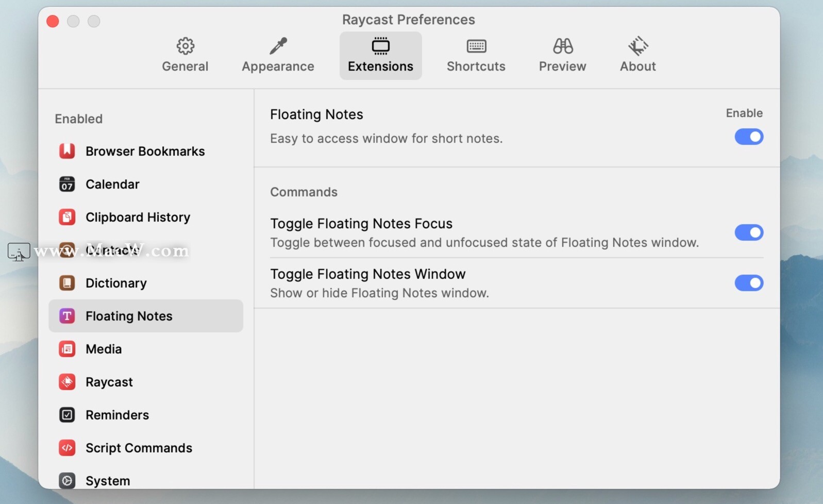Select Browser Bookmarks in the sidebar

(146, 151)
